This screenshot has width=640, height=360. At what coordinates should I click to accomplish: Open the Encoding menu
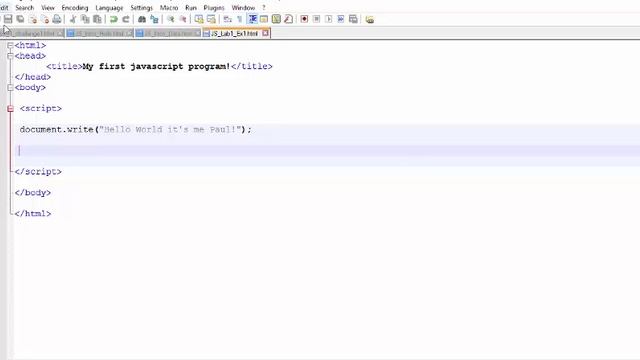75,8
